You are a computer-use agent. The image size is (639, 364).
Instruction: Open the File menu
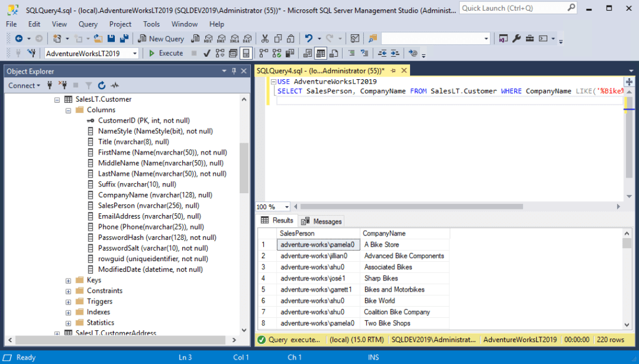(x=11, y=24)
